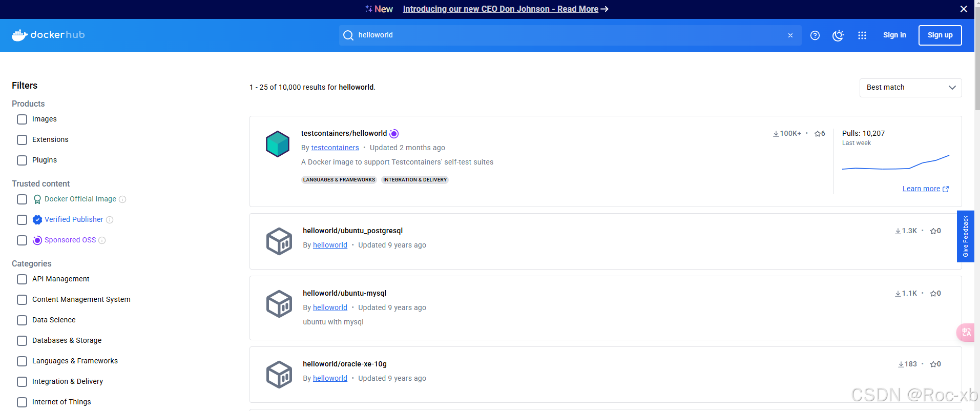This screenshot has height=411, width=980.
Task: Click the ubuntu-mysql repository cube icon
Action: click(x=279, y=303)
